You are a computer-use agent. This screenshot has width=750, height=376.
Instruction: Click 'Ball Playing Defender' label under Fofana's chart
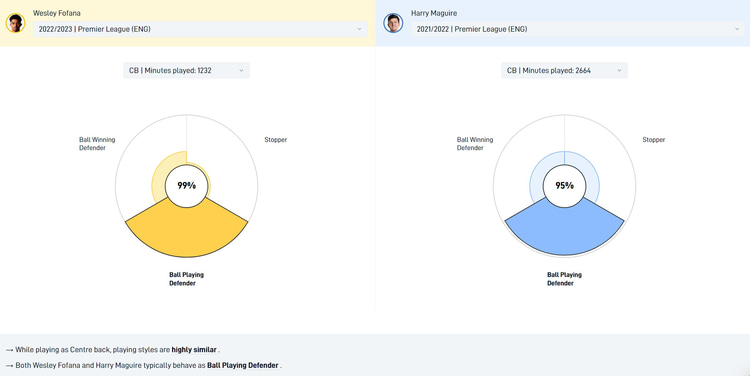[187, 279]
